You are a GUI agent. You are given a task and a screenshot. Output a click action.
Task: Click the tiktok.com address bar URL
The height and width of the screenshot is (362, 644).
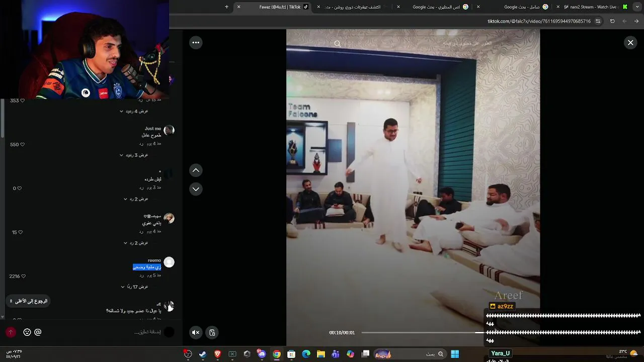[x=539, y=21]
